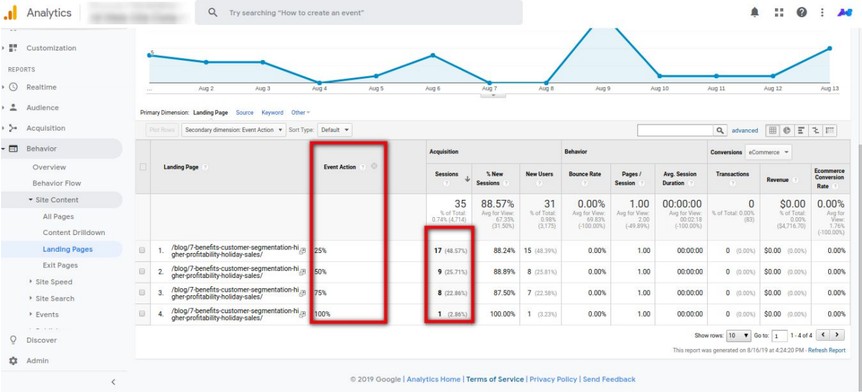Open the account avatar
Viewport: 862px width, 392px height.
tap(844, 12)
